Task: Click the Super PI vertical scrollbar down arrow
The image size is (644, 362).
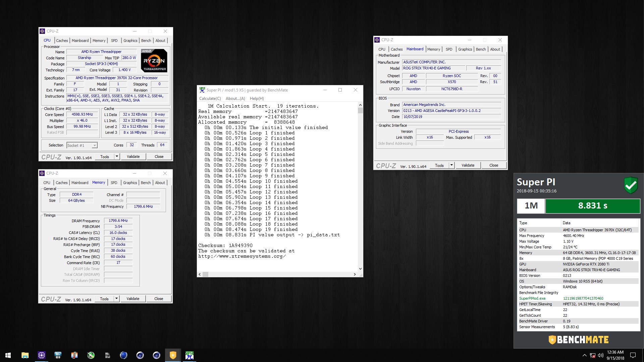Action: [360, 268]
